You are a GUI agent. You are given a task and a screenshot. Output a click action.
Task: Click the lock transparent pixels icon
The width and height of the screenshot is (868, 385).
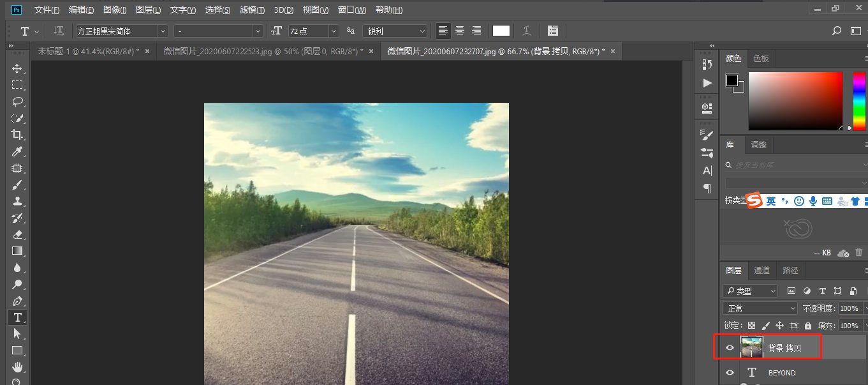(752, 326)
